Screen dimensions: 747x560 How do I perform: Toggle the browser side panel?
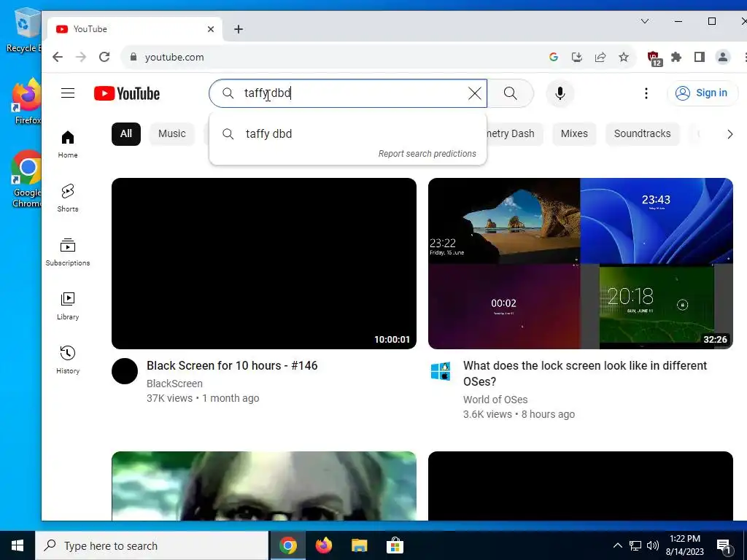tap(700, 57)
